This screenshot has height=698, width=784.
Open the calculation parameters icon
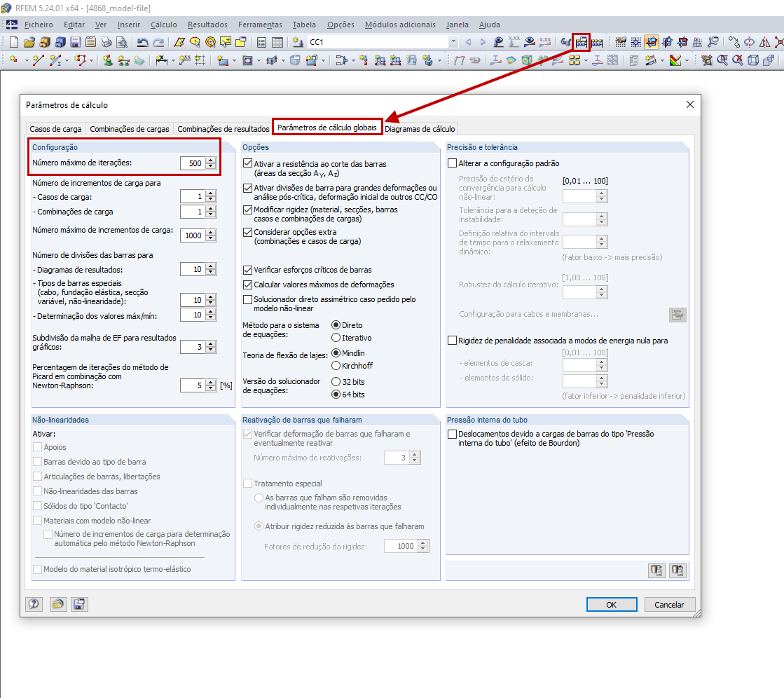[x=582, y=43]
